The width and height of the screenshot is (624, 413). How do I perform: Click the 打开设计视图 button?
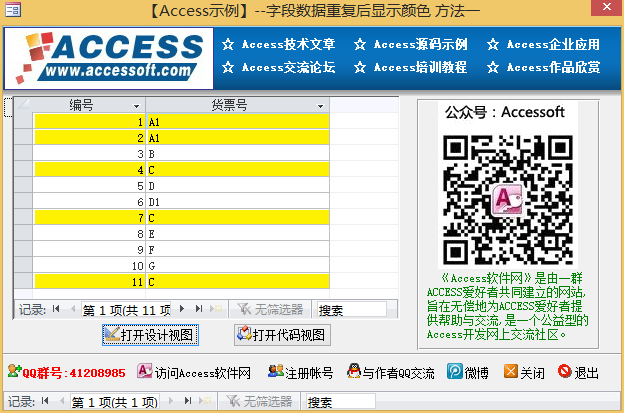click(x=150, y=335)
